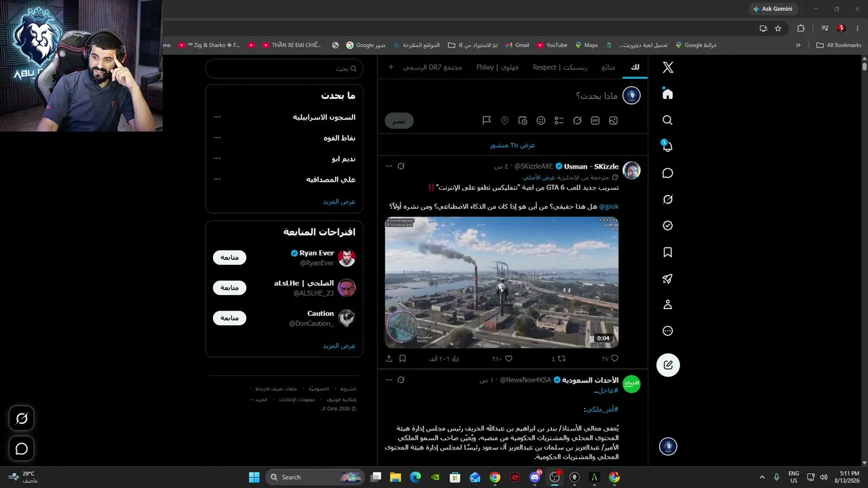
Task: Open Grok icon on Usman - SKizzle post
Action: (401, 166)
